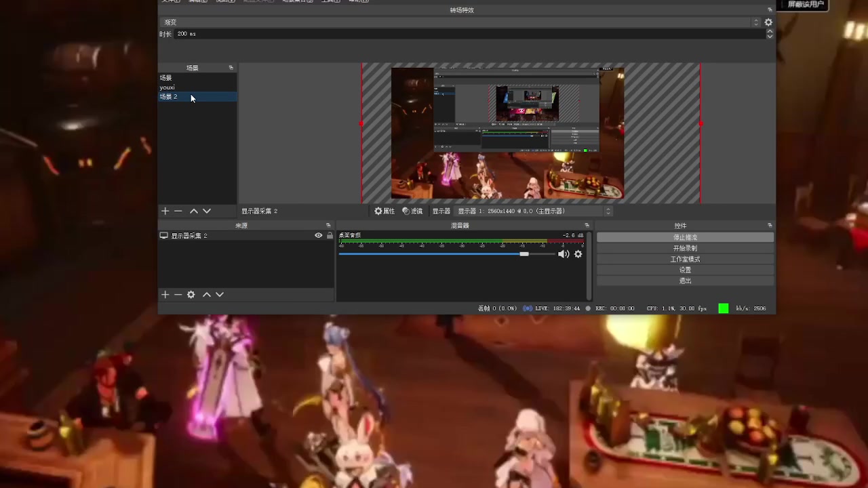
Task: Click the 桌面音频 volume slider handle
Action: coord(524,254)
